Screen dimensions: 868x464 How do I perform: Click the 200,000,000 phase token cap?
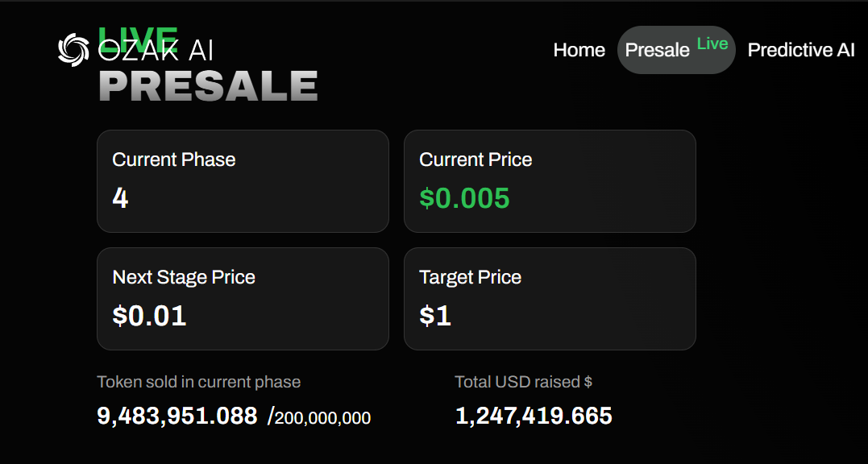coord(322,418)
